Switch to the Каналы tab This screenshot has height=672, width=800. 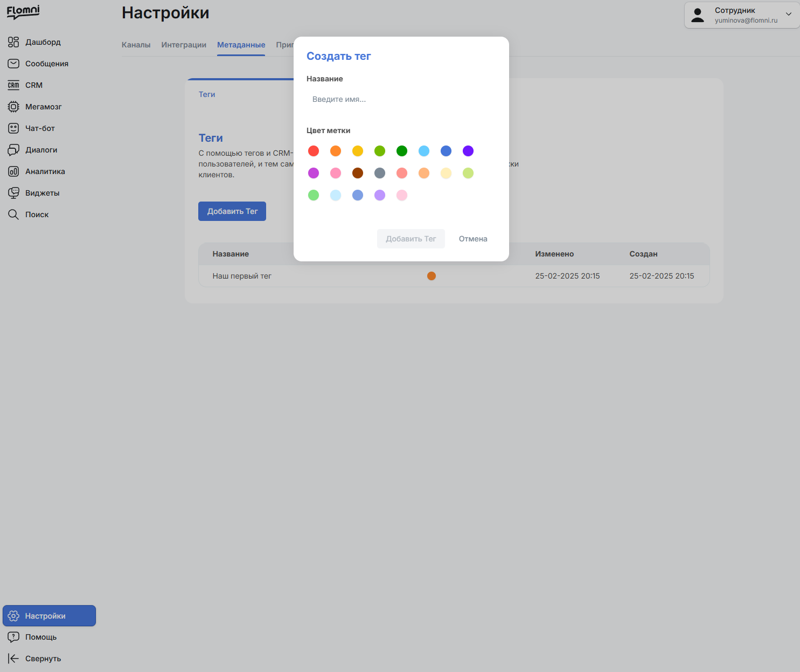[136, 45]
